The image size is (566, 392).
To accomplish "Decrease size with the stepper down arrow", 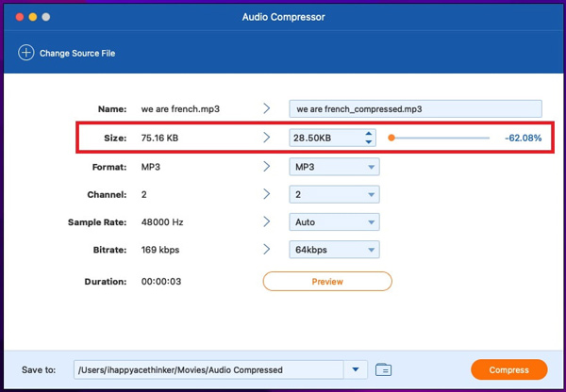I will click(369, 142).
